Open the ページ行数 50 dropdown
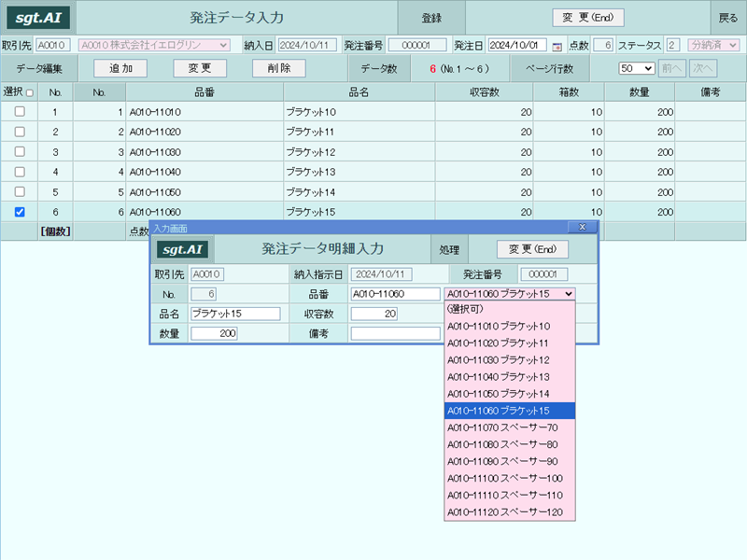The height and width of the screenshot is (560, 747). click(637, 68)
